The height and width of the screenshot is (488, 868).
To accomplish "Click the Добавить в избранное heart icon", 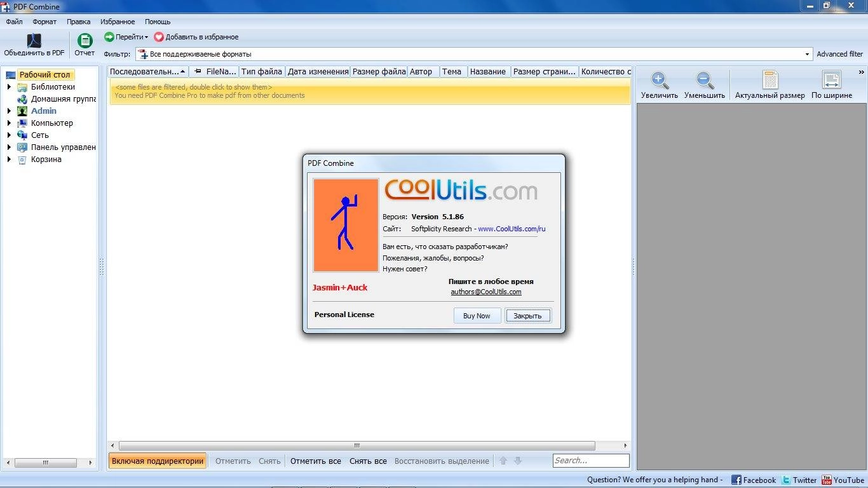I will click(x=159, y=37).
